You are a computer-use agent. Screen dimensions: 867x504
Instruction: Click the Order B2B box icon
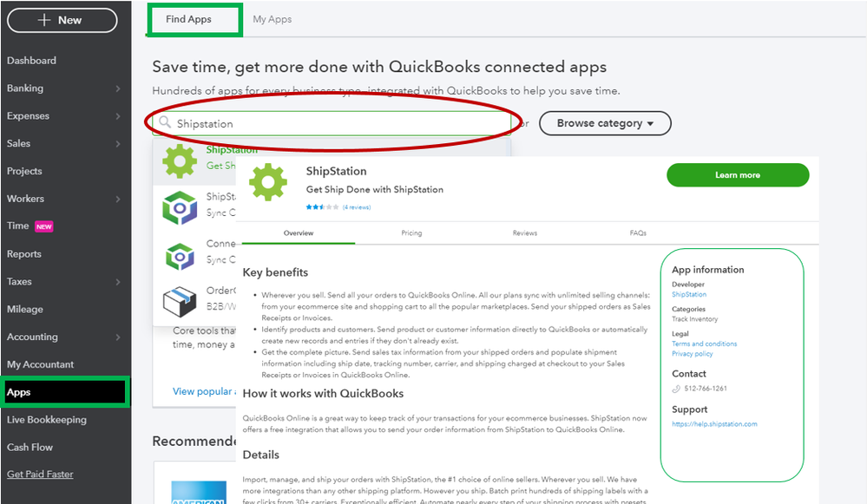(x=180, y=302)
